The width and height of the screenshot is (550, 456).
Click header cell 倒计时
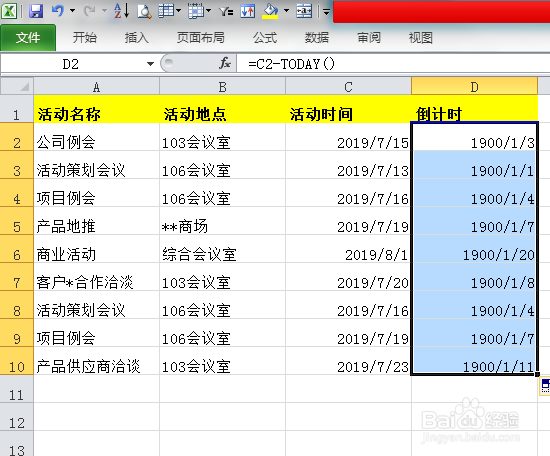click(474, 109)
